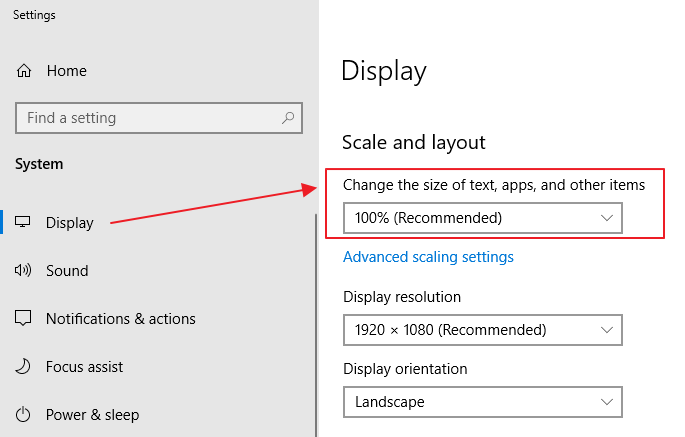Image resolution: width=685 pixels, height=437 pixels.
Task: Open Notifications & actions settings page
Action: pos(120,319)
